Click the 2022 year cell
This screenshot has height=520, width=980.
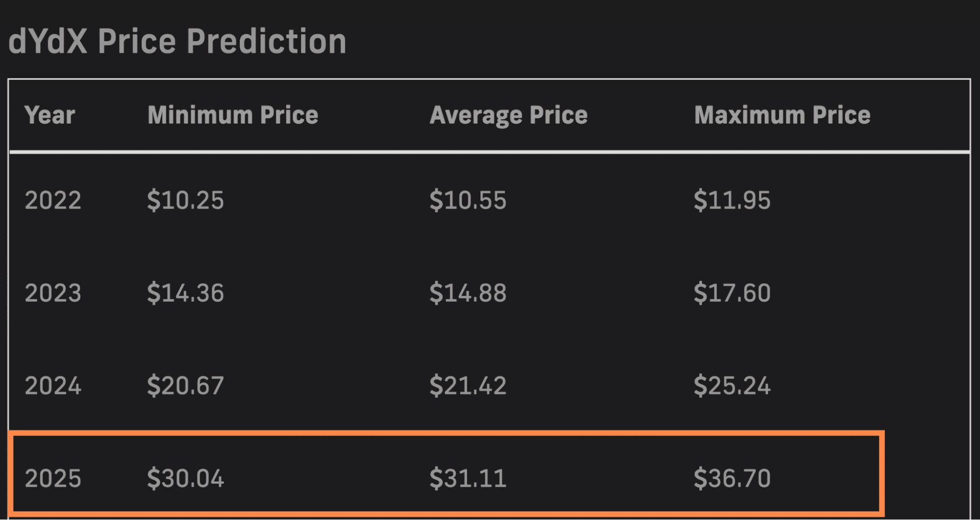53,200
